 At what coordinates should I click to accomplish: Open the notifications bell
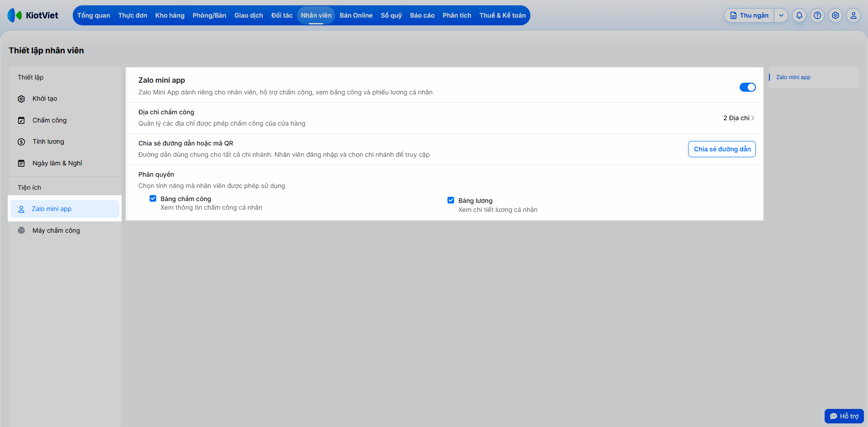[799, 15]
